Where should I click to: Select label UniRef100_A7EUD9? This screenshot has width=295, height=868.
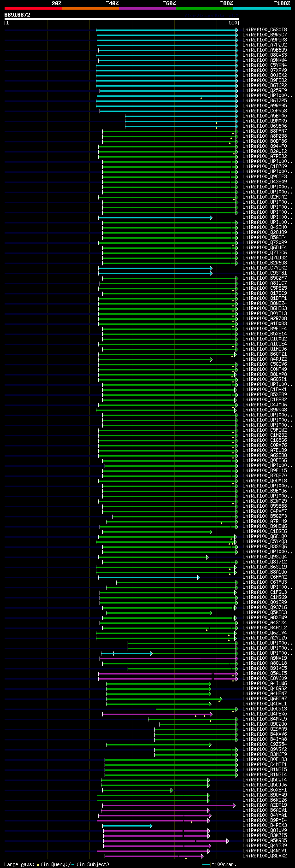pyautogui.click(x=265, y=450)
